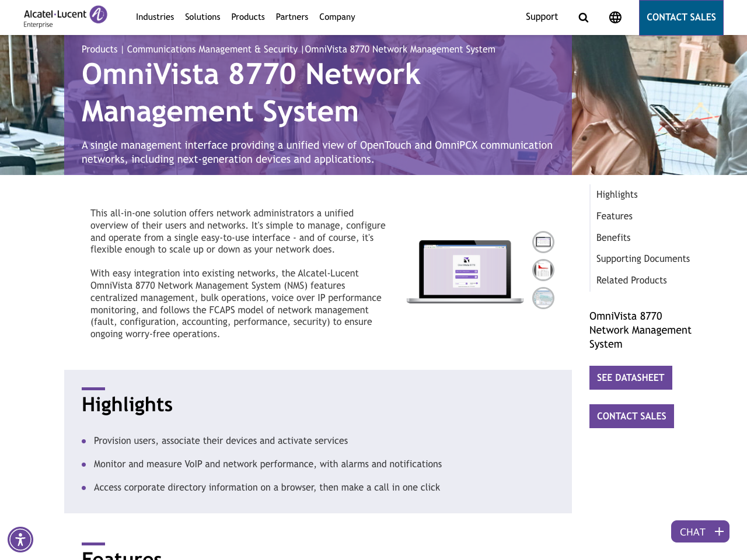Open the Company menu

(337, 17)
